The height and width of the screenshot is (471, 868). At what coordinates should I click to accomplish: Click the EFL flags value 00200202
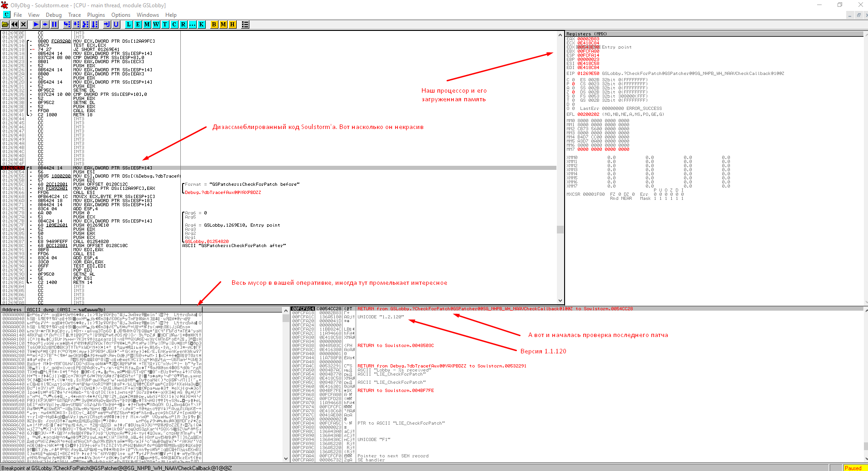pyautogui.click(x=588, y=114)
